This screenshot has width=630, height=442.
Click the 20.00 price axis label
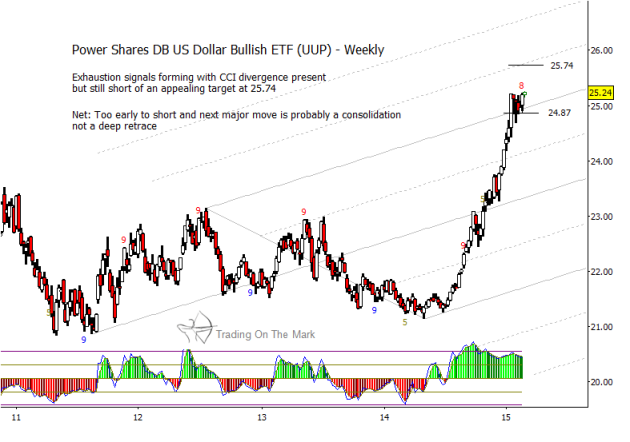pyautogui.click(x=601, y=382)
